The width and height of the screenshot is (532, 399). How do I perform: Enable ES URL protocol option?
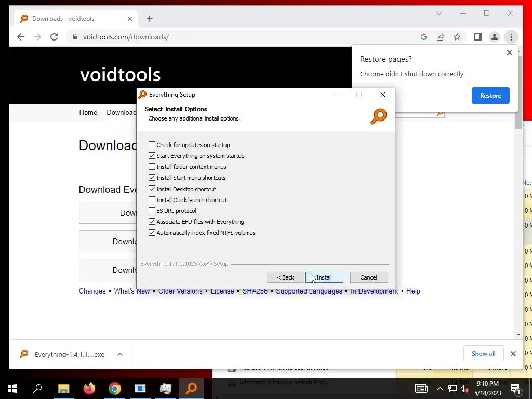(x=152, y=211)
